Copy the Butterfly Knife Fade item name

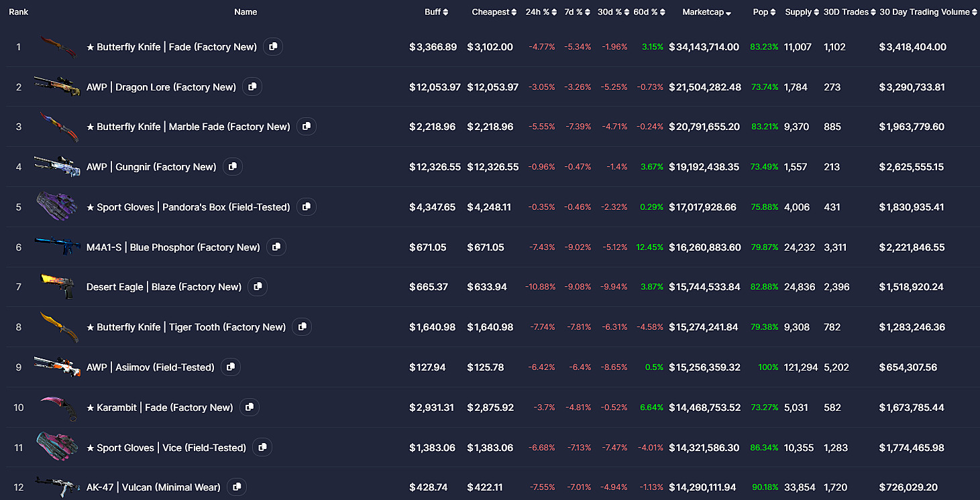[x=273, y=47]
